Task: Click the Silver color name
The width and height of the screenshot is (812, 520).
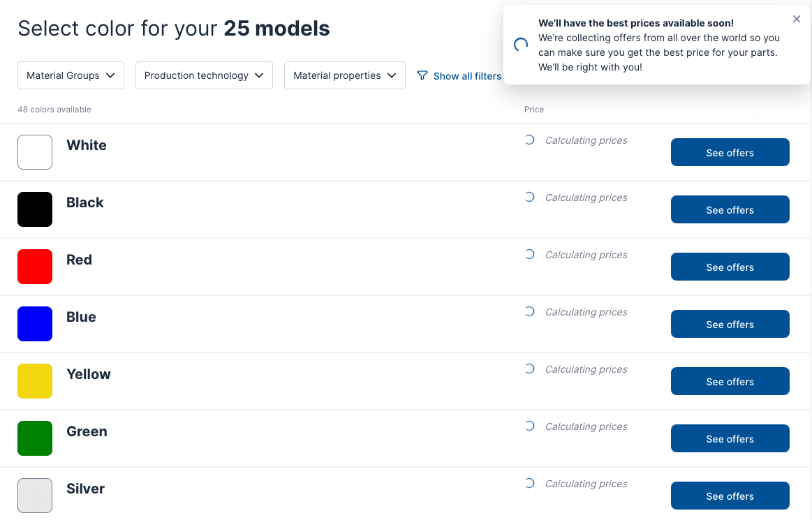Action: tap(85, 489)
